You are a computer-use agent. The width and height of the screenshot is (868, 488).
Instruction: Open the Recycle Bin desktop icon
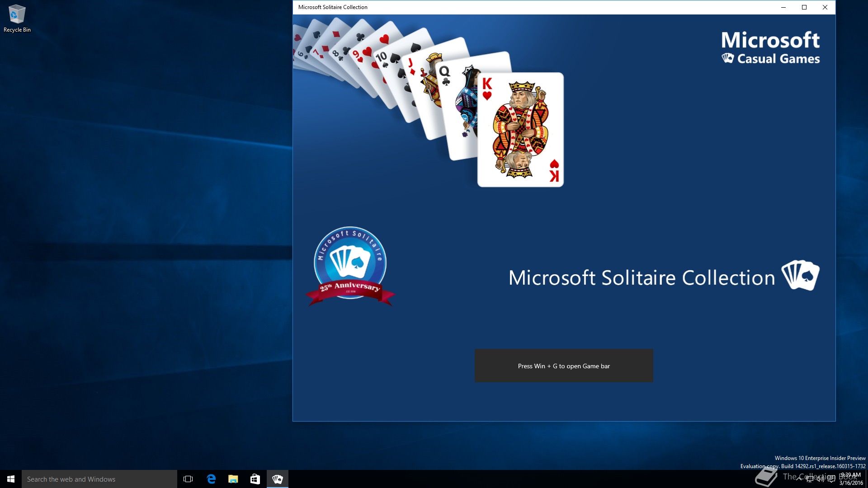point(17,19)
